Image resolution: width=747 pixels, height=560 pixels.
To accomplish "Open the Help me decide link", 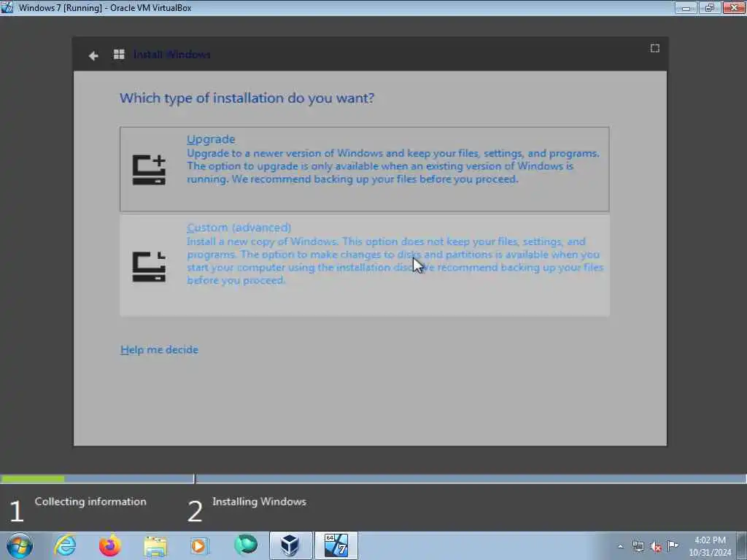I will pos(159,349).
